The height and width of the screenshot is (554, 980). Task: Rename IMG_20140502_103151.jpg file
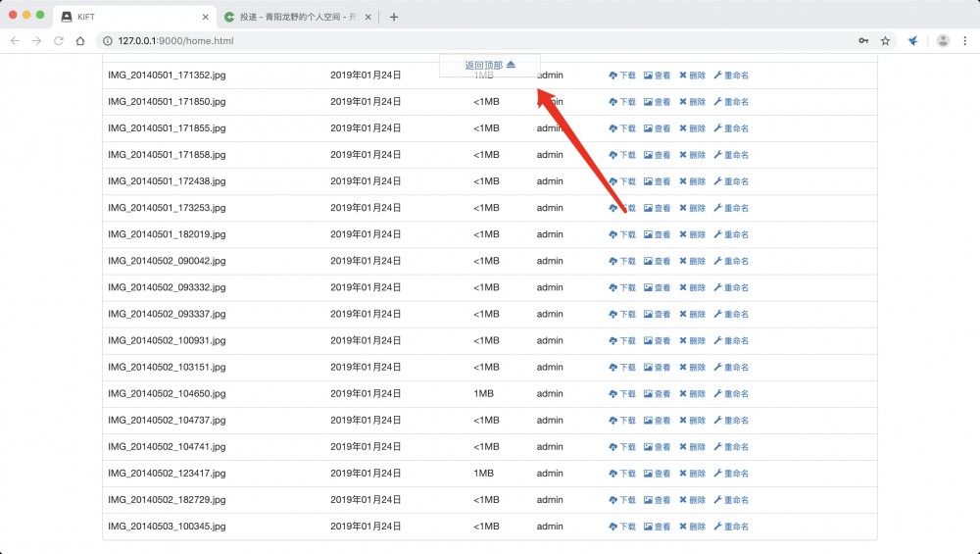coord(731,367)
